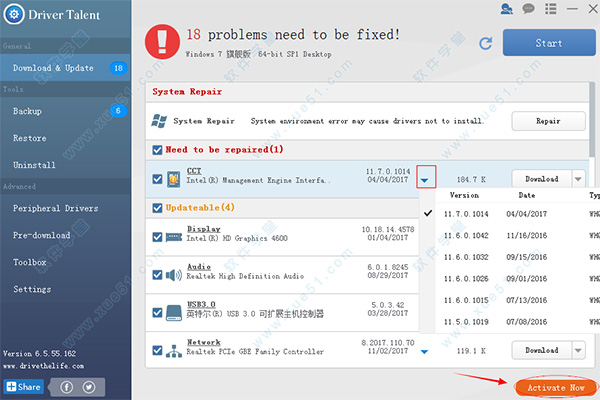Click the Repair button for System Repair

(x=548, y=121)
